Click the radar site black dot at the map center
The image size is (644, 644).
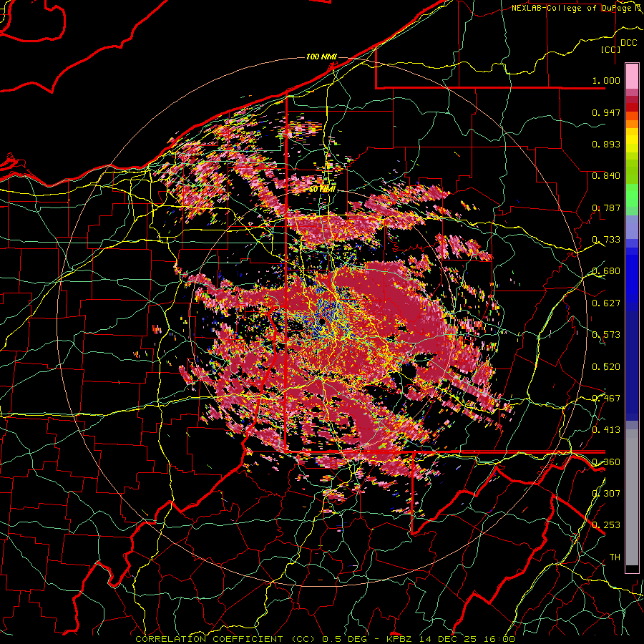[x=323, y=321]
